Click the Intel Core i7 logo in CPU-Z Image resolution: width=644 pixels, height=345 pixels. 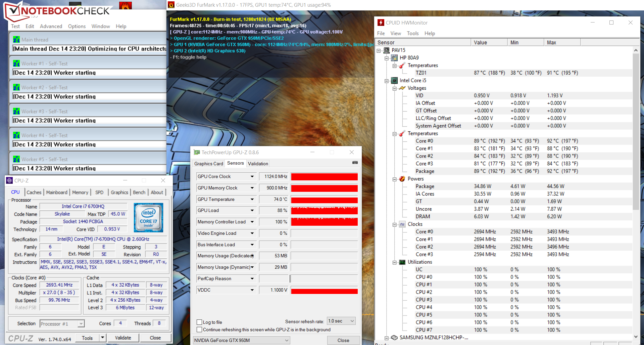point(148,217)
